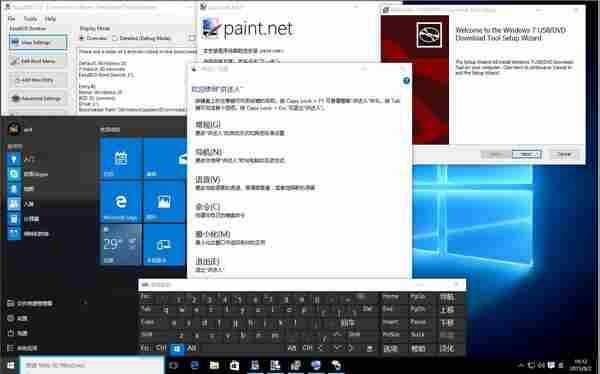This screenshot has height=374, width=600.
Task: Open the Tools menu in EasyBCD
Action: pos(30,19)
